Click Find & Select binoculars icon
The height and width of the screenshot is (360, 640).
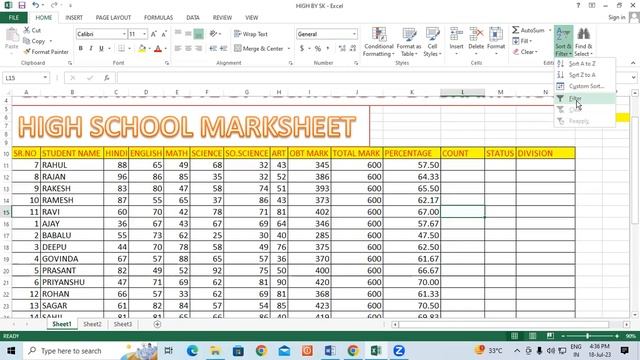[584, 34]
